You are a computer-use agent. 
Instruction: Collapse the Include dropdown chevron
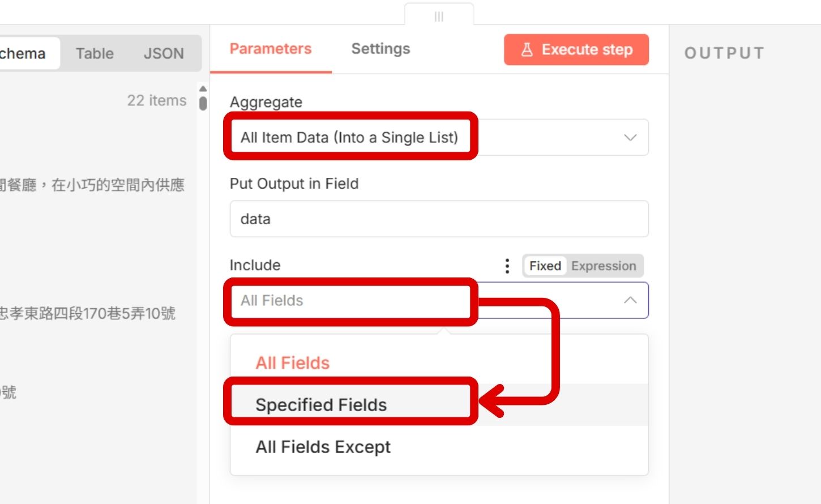click(x=630, y=300)
